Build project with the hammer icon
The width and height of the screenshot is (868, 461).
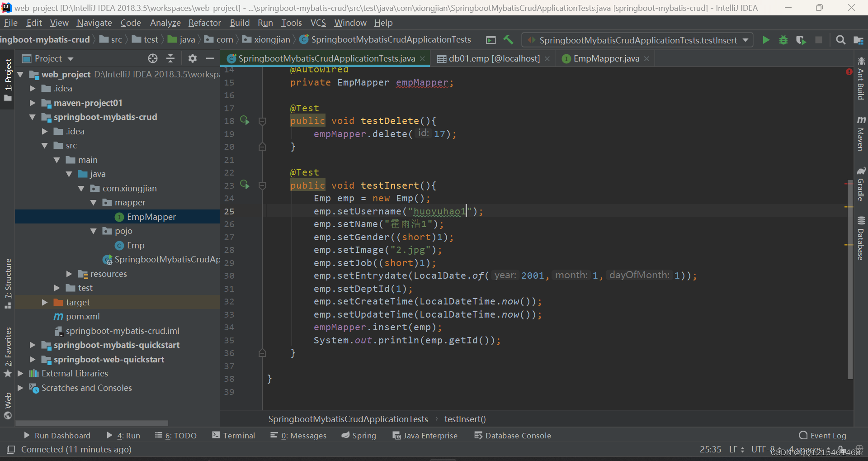coord(508,40)
